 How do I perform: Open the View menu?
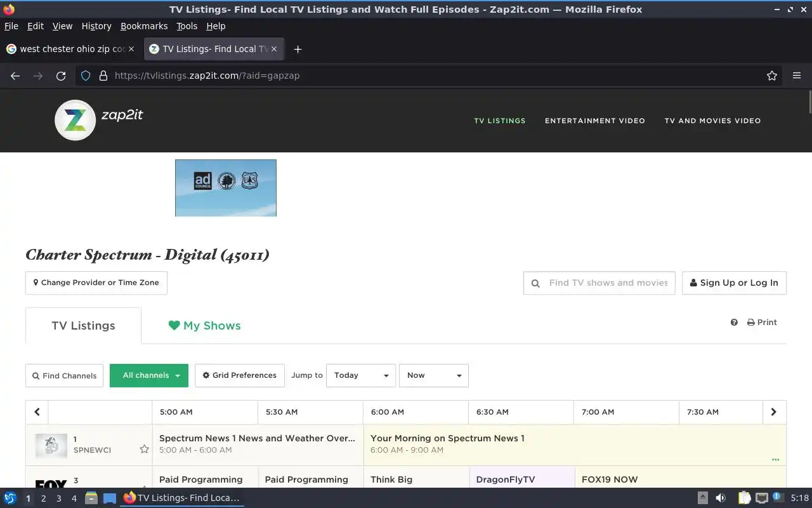tap(62, 26)
